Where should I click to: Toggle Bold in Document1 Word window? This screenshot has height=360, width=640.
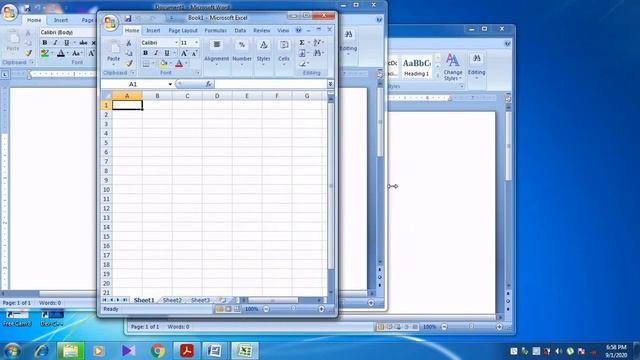click(45, 42)
